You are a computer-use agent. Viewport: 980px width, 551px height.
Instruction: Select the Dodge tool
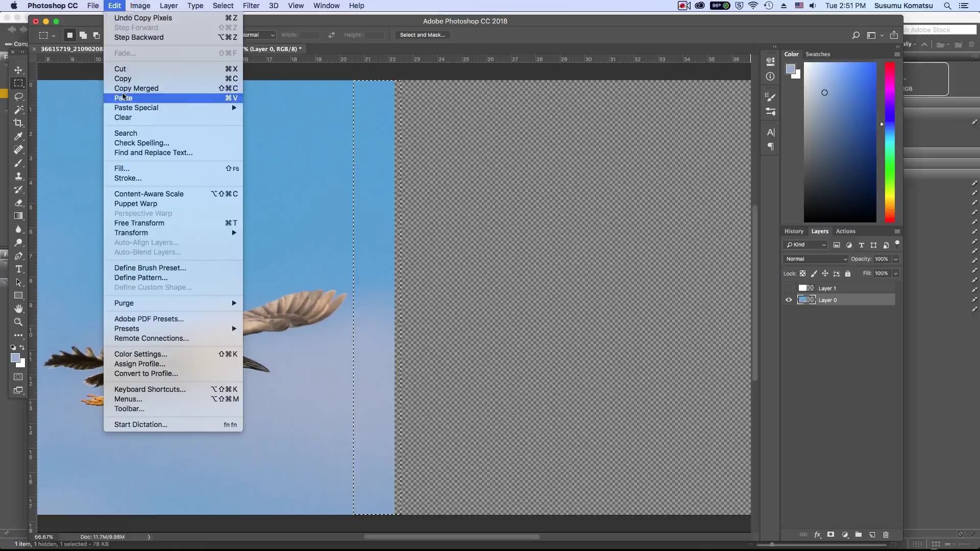[x=18, y=242]
